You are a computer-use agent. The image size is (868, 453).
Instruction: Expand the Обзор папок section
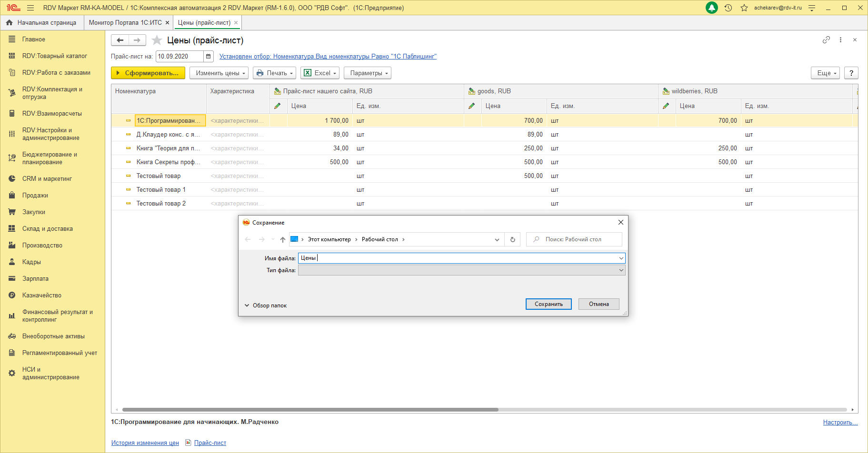click(x=266, y=305)
